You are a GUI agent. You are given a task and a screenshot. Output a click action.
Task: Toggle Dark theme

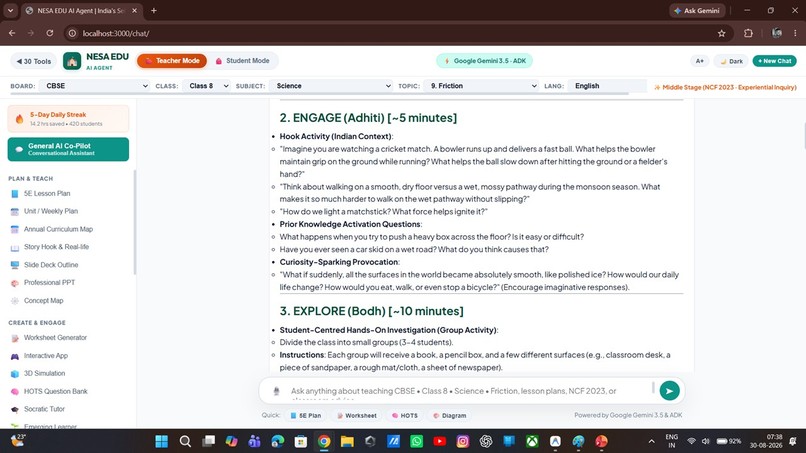(731, 61)
